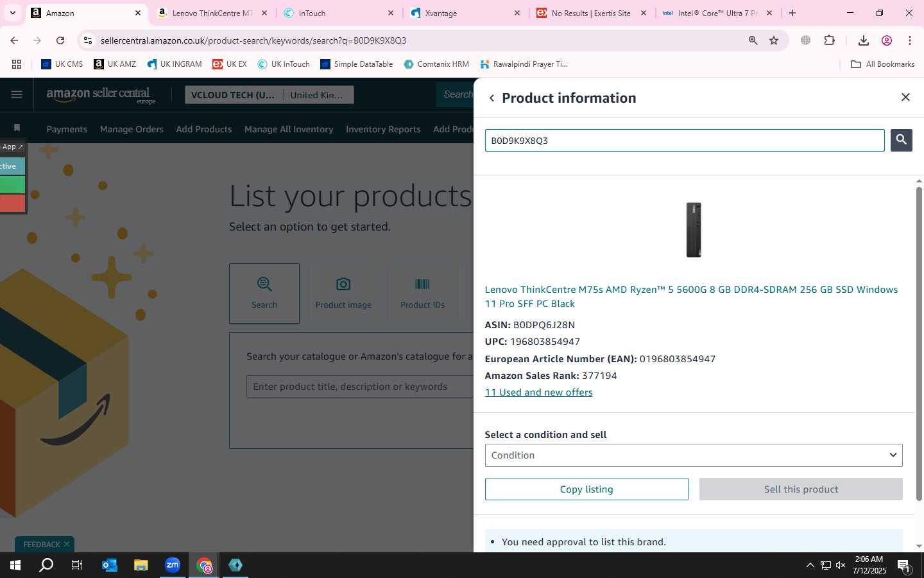Click the browser address bar URL
Viewport: 924px width, 578px height.
point(253,40)
